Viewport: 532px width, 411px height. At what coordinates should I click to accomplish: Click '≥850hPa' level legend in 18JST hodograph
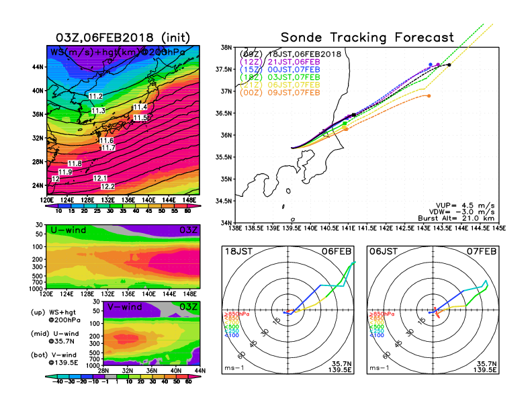[x=236, y=314]
